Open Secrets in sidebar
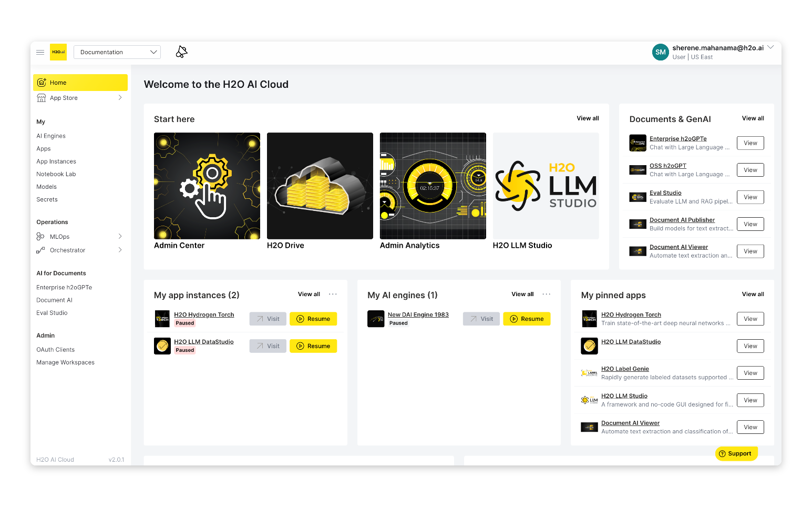Screen dimensions: 812x507 (x=47, y=199)
